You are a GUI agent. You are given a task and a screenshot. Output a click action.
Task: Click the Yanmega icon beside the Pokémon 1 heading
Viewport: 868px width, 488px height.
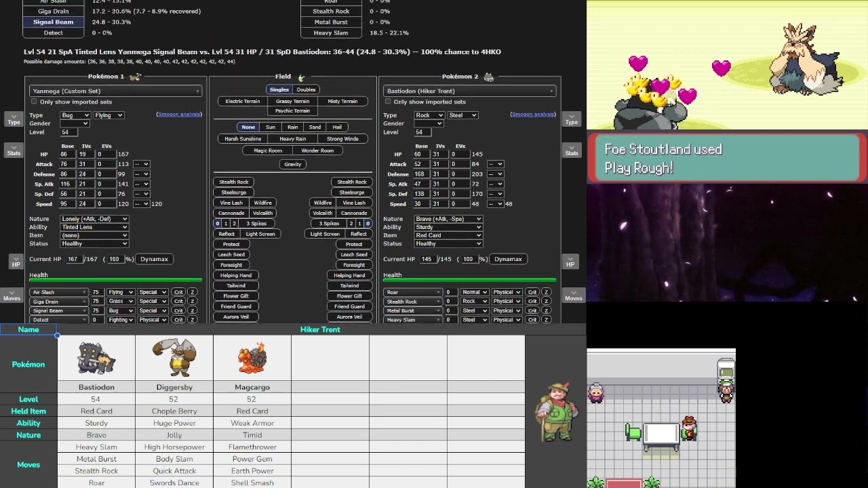click(135, 77)
